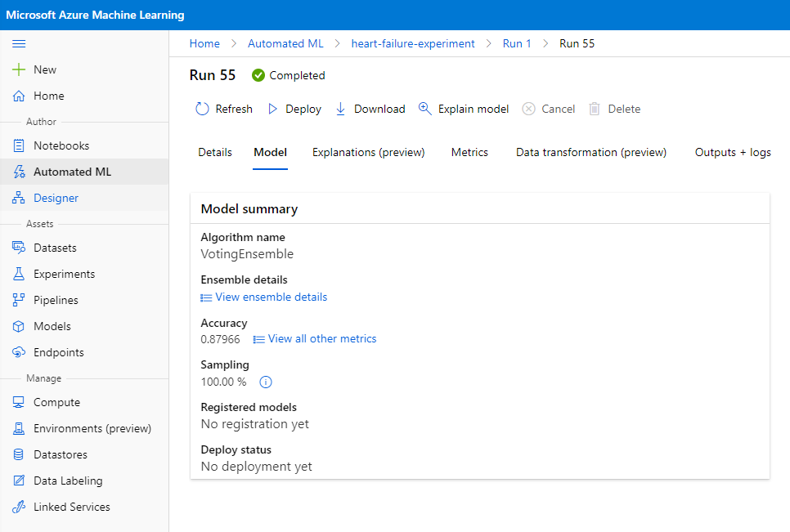Open Pipelines in the sidebar
This screenshot has height=532, width=790.
click(56, 300)
